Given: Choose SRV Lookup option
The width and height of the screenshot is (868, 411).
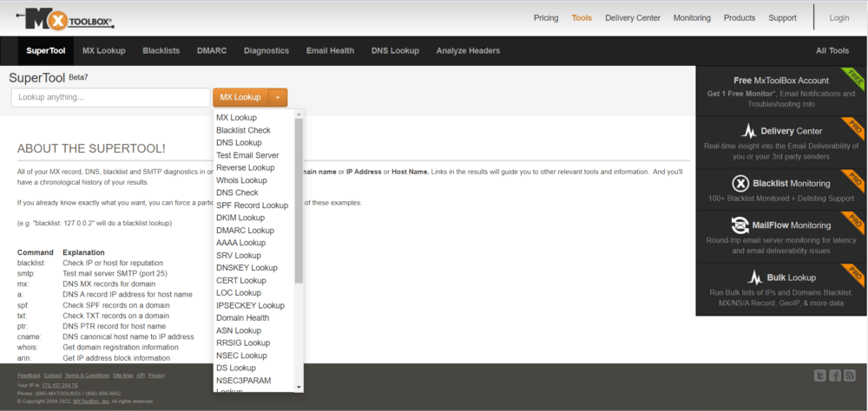Looking at the screenshot, I should 238,256.
